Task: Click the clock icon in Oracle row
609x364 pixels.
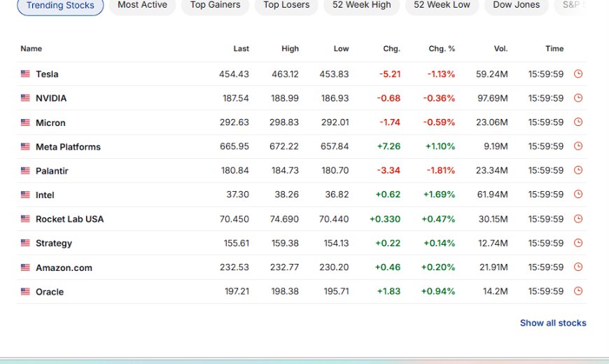Action: tap(578, 291)
